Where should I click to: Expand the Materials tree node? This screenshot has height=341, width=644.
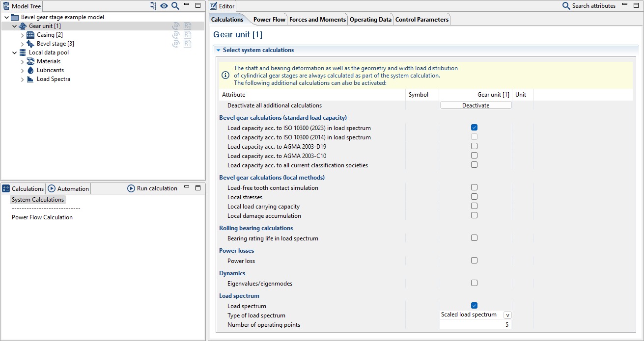22,61
